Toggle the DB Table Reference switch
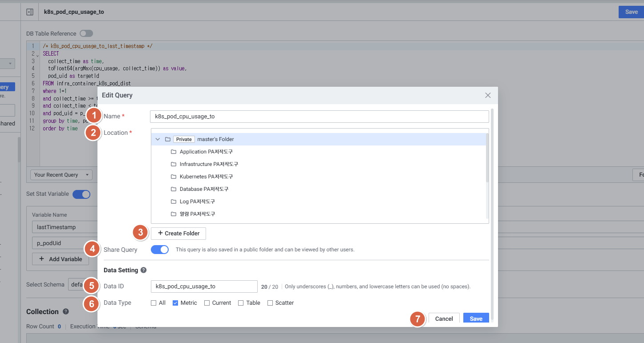 [86, 33]
